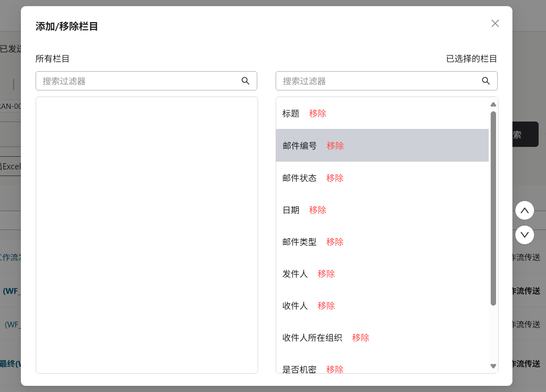Remove the 收件人所在组织 column
Viewport: 546px width, 392px height.
point(360,338)
